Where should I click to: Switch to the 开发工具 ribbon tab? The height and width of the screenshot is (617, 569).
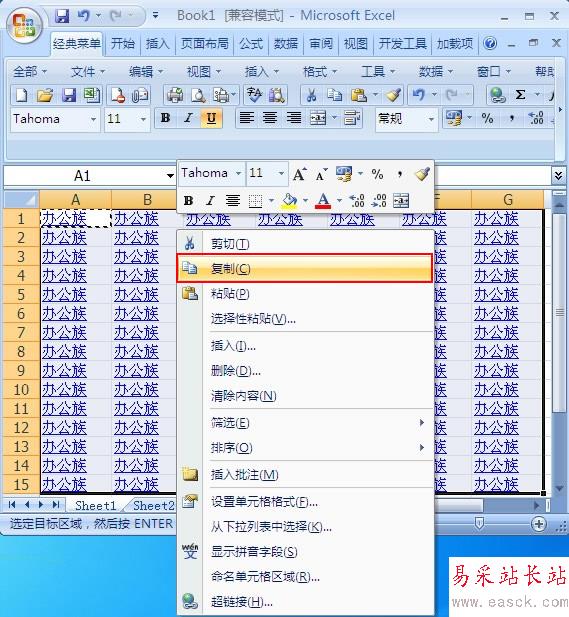tap(403, 43)
